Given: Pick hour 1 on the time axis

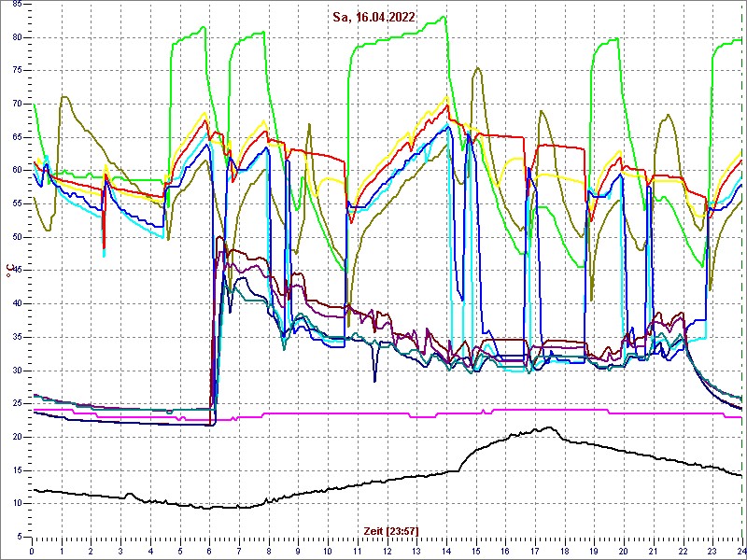Looking at the screenshot, I should 62,552.
